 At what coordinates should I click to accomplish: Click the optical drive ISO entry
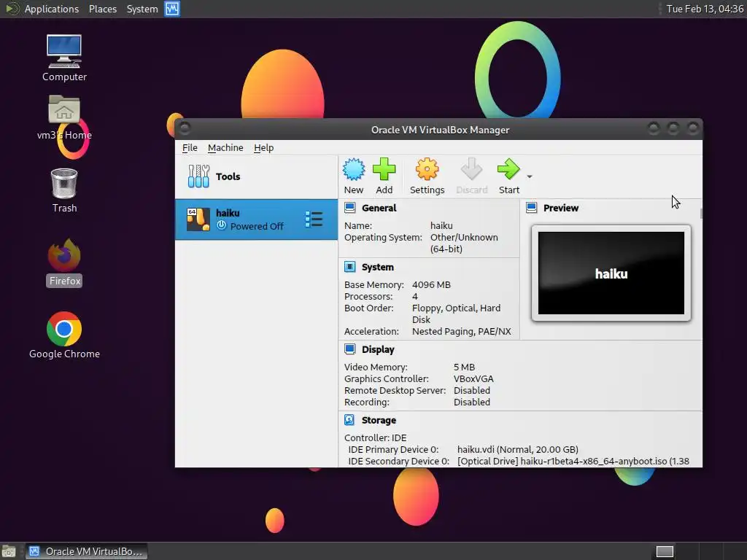[573, 461]
